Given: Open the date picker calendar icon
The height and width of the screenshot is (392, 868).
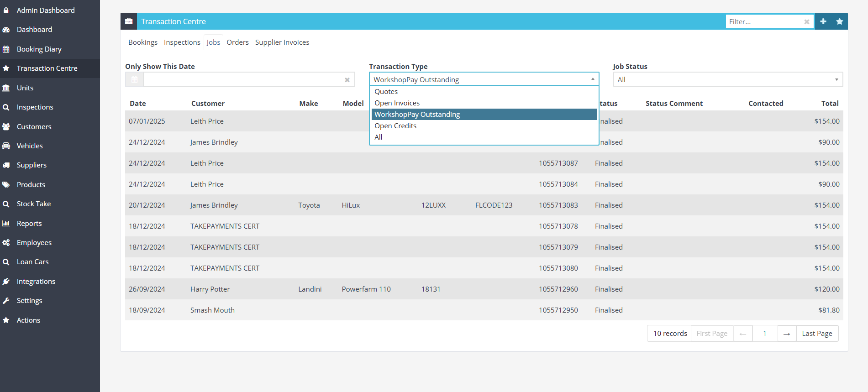Looking at the screenshot, I should [x=134, y=80].
